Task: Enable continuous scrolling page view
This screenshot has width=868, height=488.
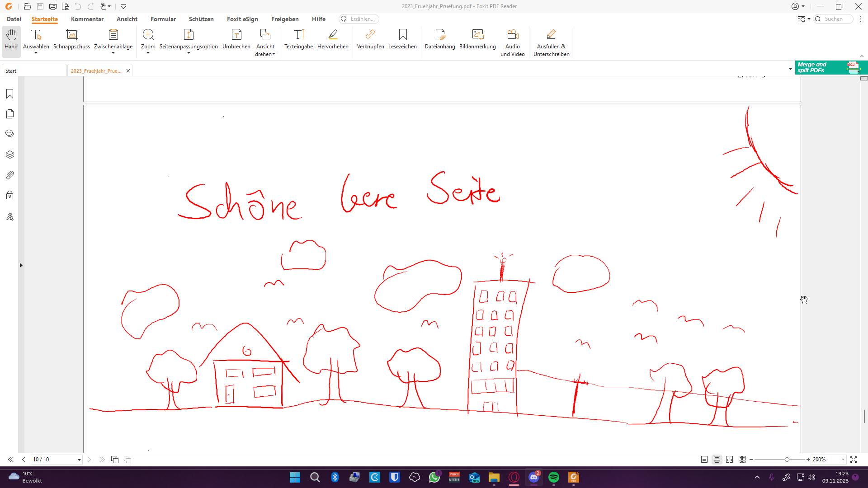Action: [x=717, y=460]
